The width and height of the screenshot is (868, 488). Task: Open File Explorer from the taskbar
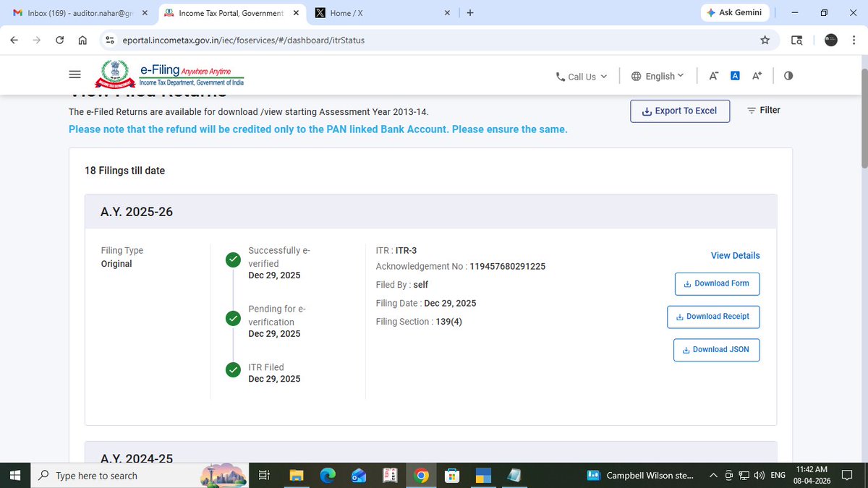296,476
